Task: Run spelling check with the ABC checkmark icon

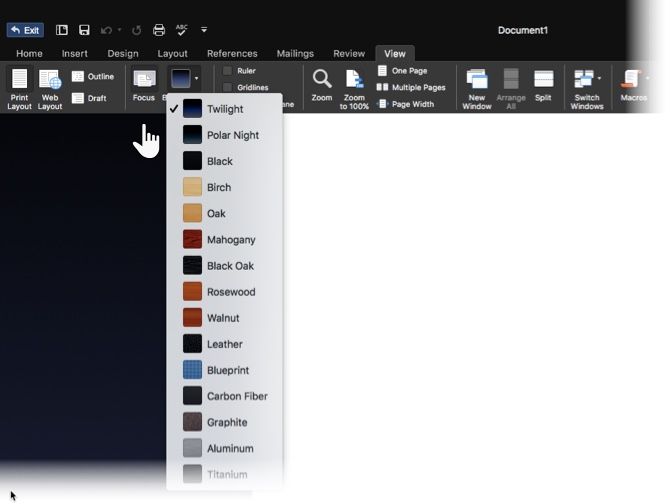Action: [182, 30]
